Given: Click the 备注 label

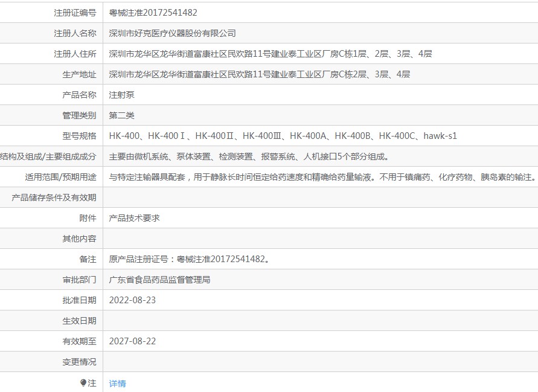Looking at the screenshot, I should [88, 259].
